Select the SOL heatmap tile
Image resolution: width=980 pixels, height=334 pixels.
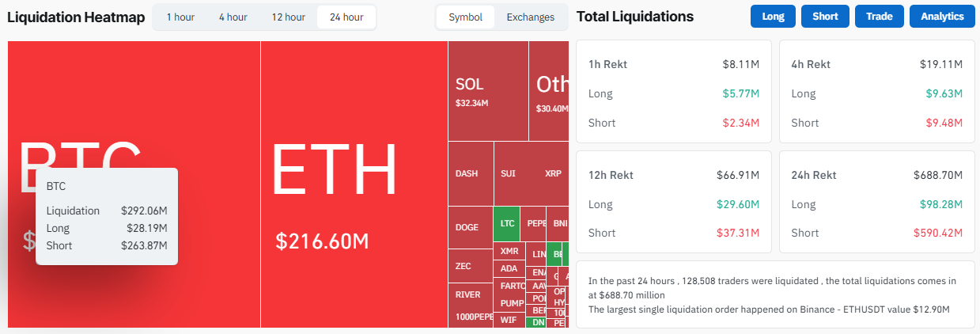tap(488, 91)
